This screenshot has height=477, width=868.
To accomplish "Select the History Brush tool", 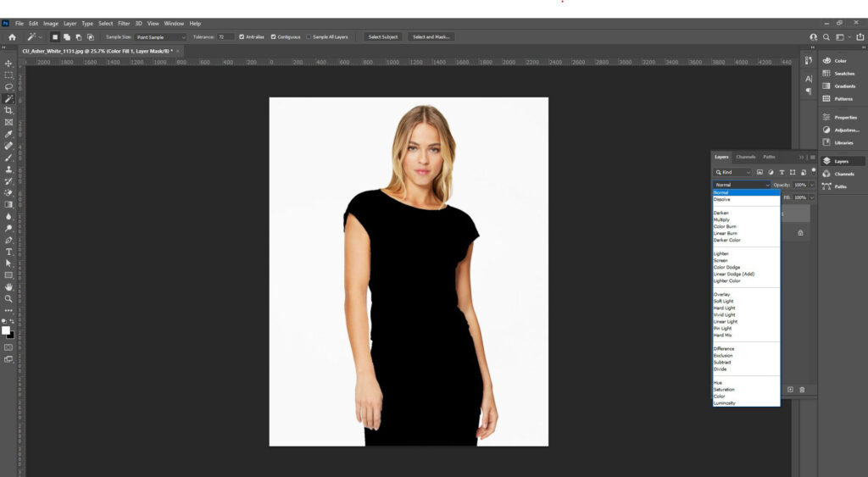I will (8, 181).
